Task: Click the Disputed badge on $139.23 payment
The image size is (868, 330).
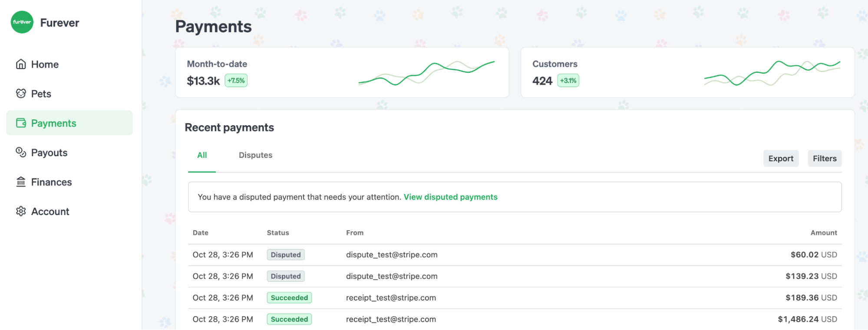Action: 285,276
